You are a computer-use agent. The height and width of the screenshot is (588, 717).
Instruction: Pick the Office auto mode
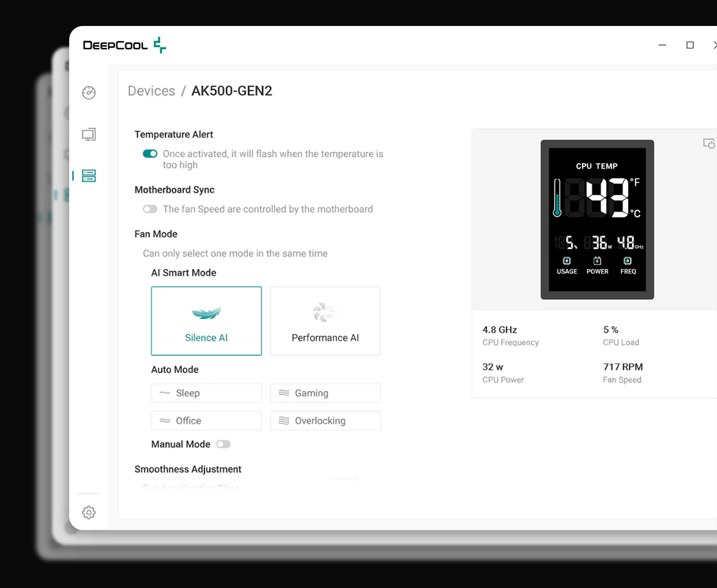206,421
